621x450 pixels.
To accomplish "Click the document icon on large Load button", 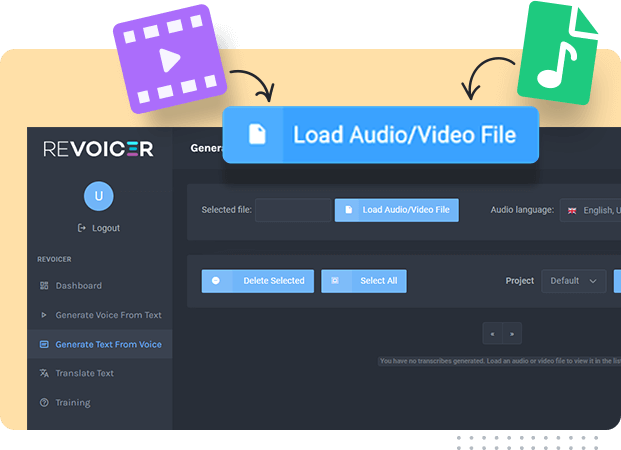I will coord(257,135).
